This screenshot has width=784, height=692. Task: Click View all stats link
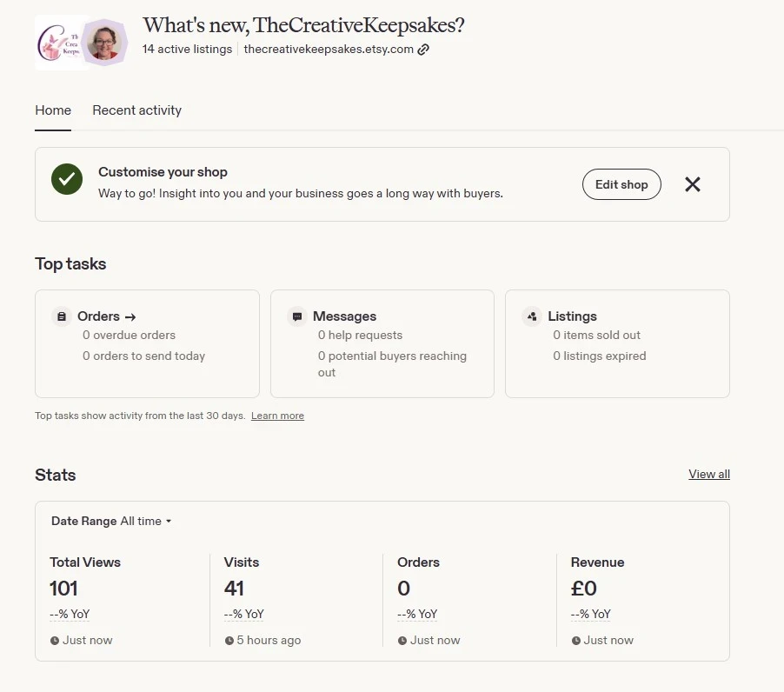tap(709, 474)
